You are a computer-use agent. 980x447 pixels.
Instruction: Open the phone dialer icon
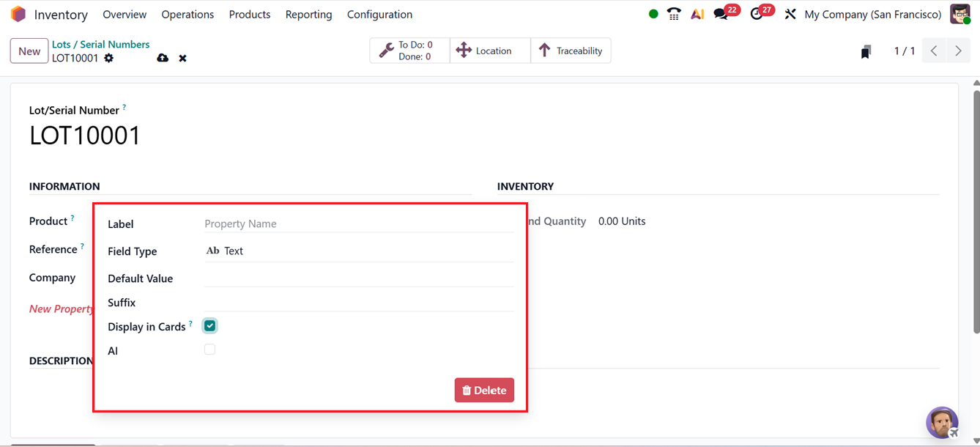[673, 13]
